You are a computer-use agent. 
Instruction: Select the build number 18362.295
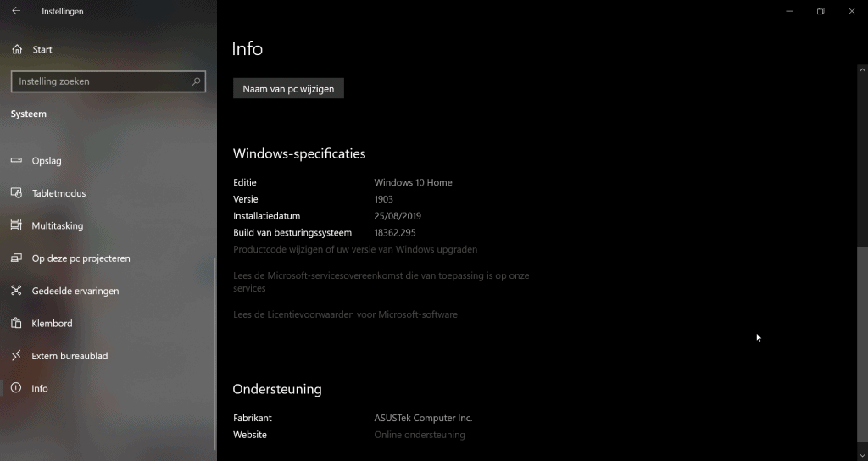(395, 232)
